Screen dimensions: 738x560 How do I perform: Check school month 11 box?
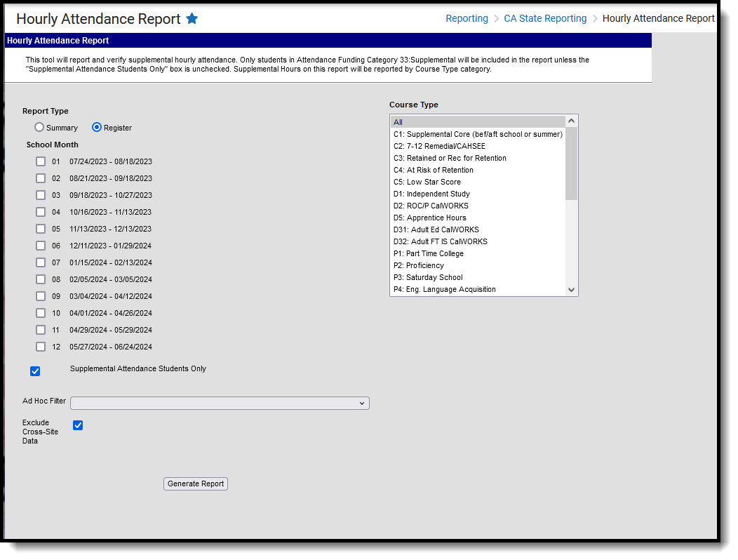pos(41,330)
